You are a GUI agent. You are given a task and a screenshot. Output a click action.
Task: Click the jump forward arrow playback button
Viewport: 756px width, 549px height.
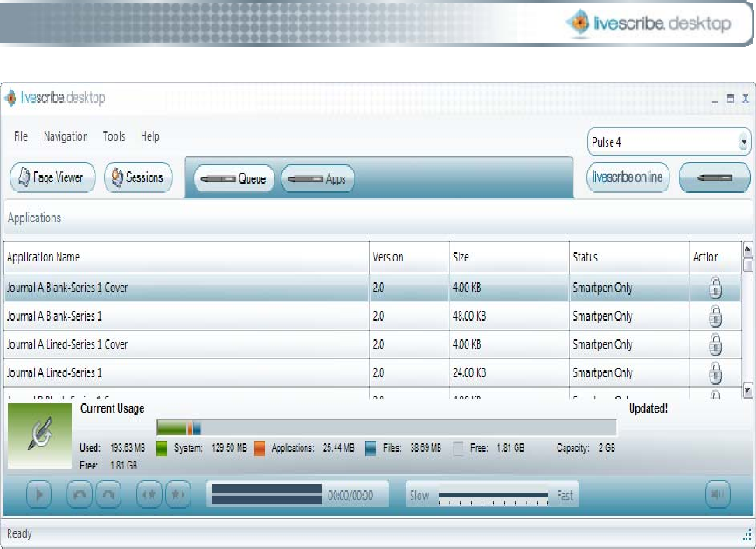(108, 495)
